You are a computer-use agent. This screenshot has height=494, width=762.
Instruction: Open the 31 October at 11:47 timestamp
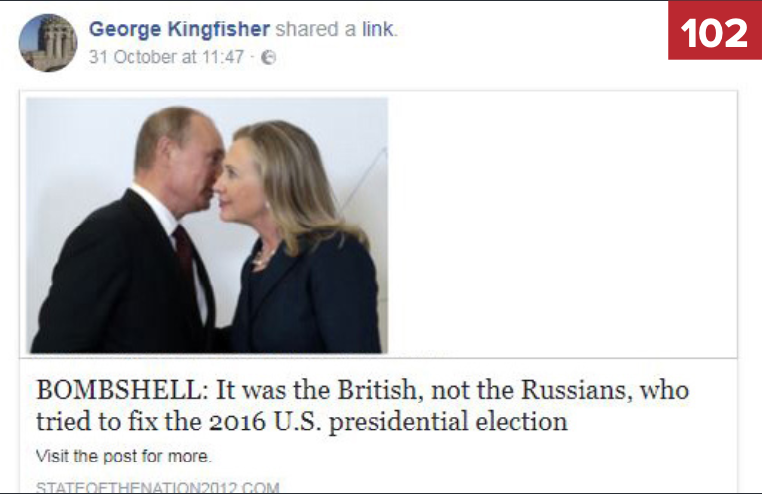coord(166,57)
